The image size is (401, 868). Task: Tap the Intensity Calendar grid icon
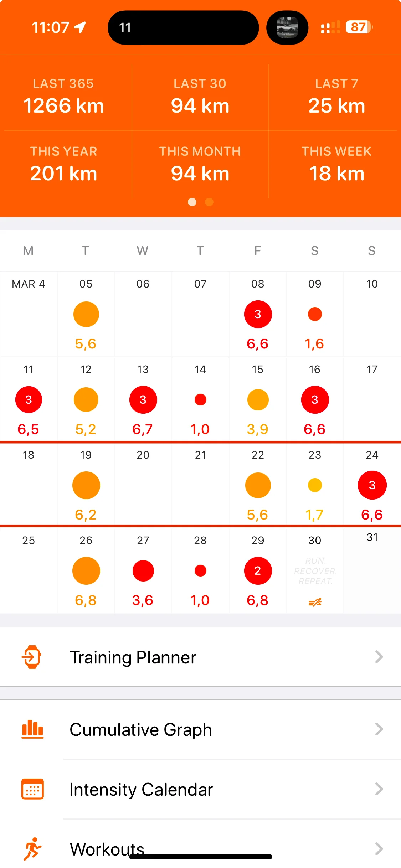(x=32, y=789)
